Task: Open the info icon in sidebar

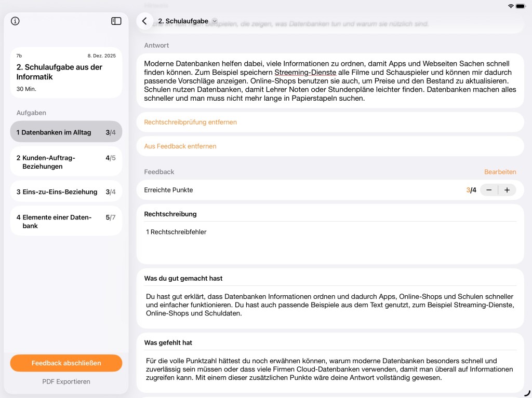Action: [15, 21]
